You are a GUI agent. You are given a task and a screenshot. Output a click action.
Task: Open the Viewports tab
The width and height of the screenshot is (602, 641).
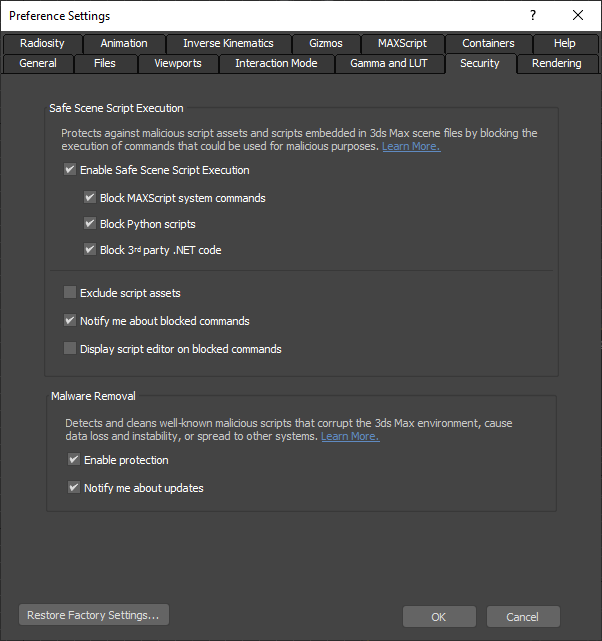click(x=177, y=63)
